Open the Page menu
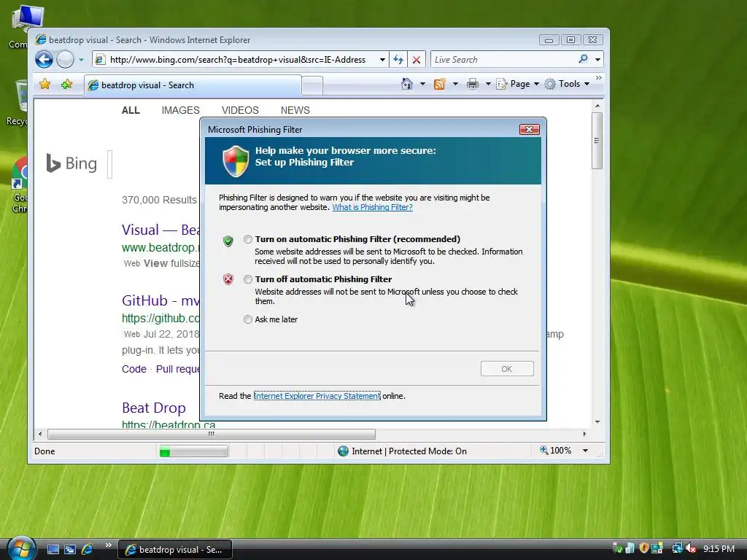Image resolution: width=747 pixels, height=560 pixels. coord(518,84)
